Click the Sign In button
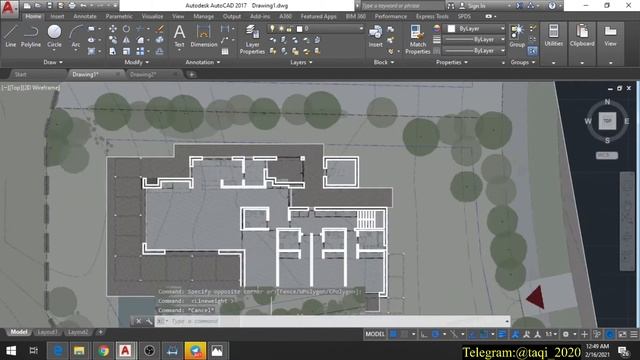This screenshot has width=640, height=360. point(477,6)
